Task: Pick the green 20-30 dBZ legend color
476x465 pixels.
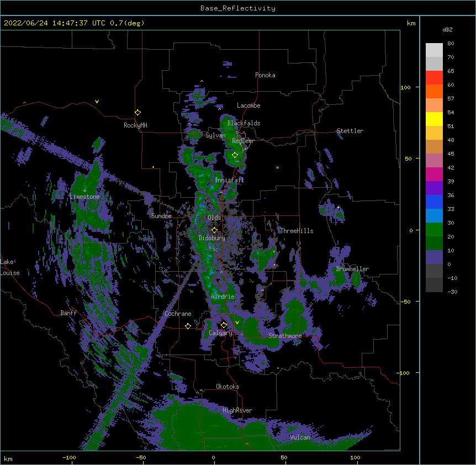Action: coord(434,230)
